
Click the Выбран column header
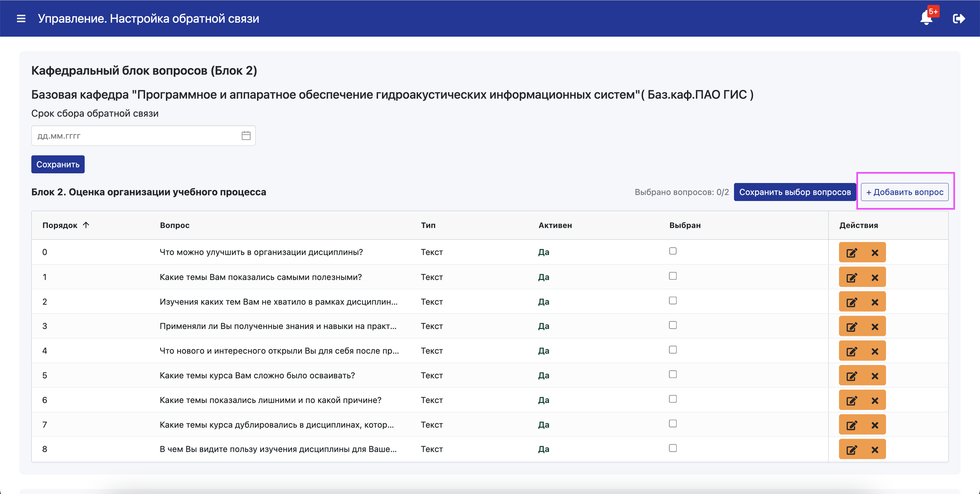coord(685,225)
